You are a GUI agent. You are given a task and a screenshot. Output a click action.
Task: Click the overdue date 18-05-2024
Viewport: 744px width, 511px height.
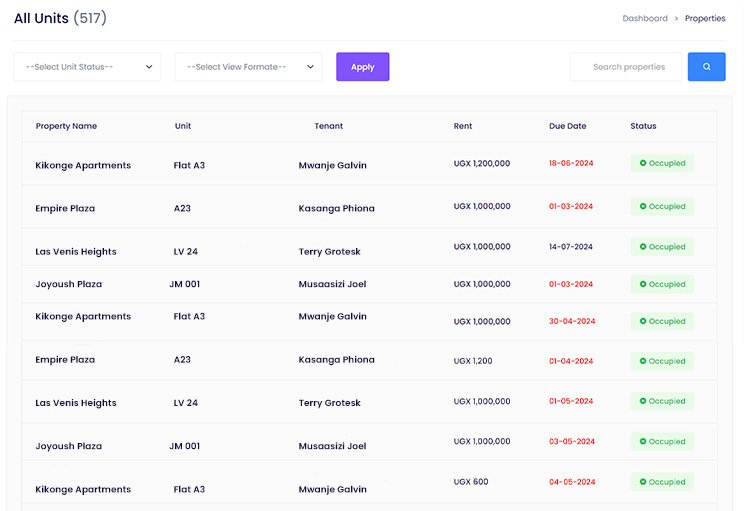(x=570, y=163)
